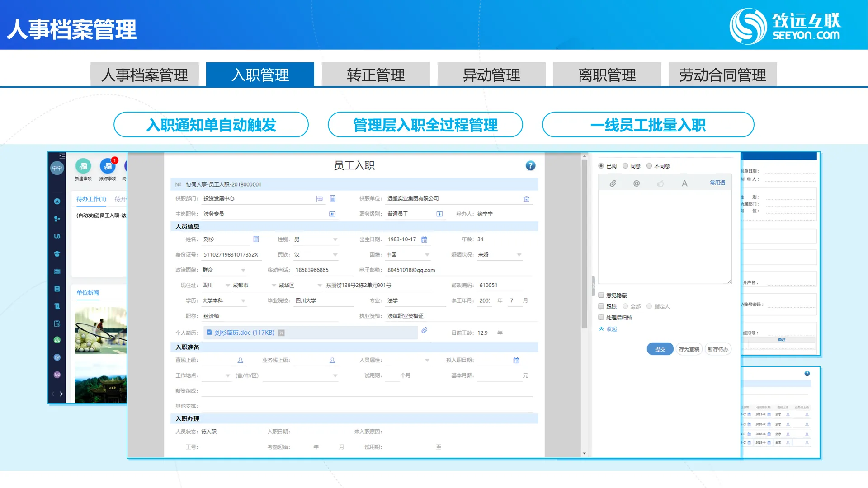
Task: Click the 新建事项 new item icon
Action: [83, 166]
